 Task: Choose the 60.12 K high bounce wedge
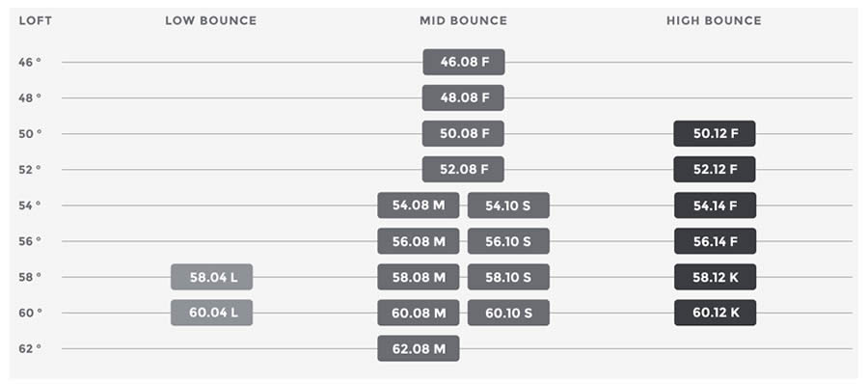point(716,313)
